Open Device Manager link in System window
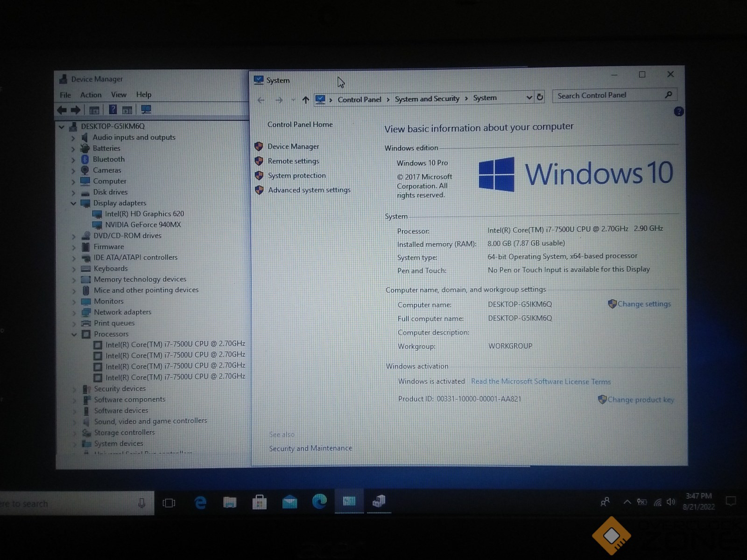This screenshot has width=747, height=560. pos(293,147)
